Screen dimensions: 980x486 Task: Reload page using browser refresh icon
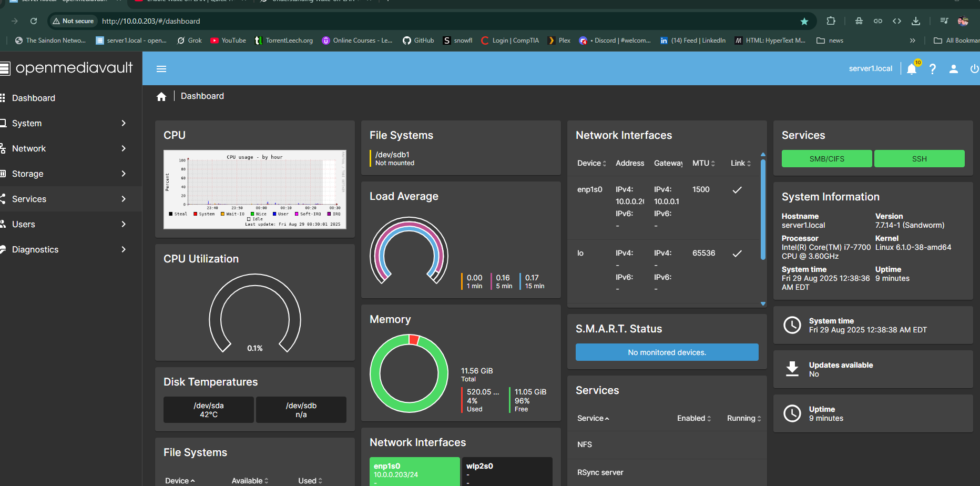point(34,21)
